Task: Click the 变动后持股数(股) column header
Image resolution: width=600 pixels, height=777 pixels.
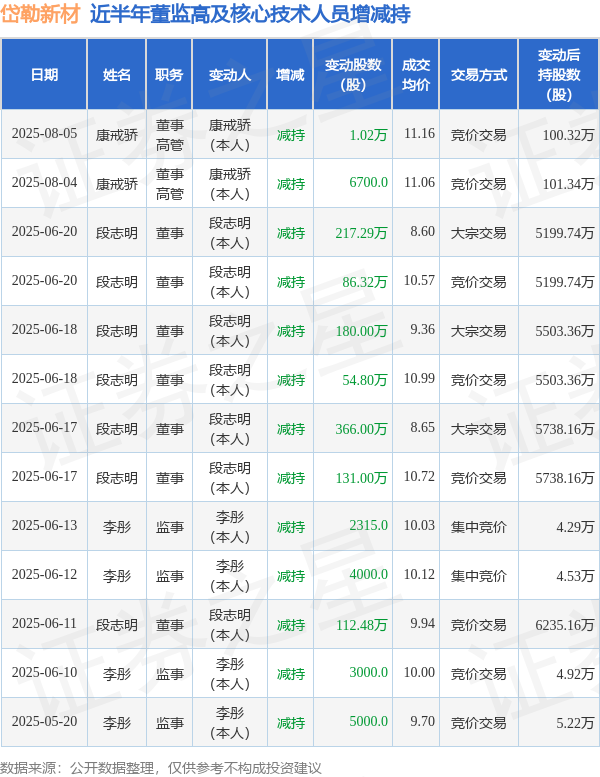Action: [558, 75]
